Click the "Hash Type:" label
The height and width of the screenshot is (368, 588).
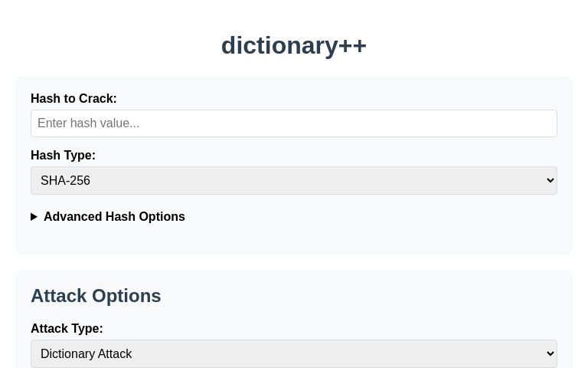(x=63, y=156)
